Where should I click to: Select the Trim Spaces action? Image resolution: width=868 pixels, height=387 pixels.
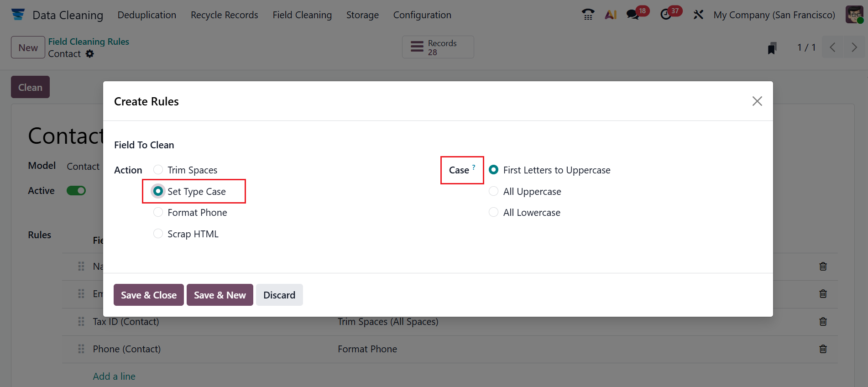click(x=158, y=170)
